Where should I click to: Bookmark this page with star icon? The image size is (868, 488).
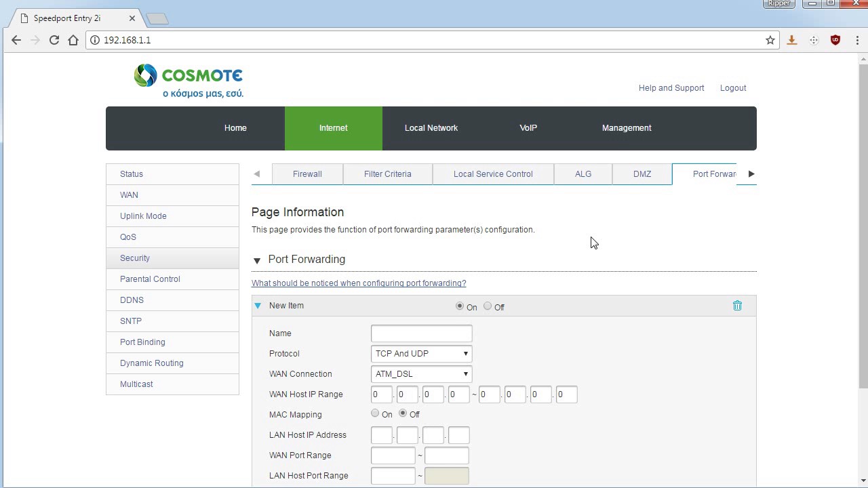770,40
